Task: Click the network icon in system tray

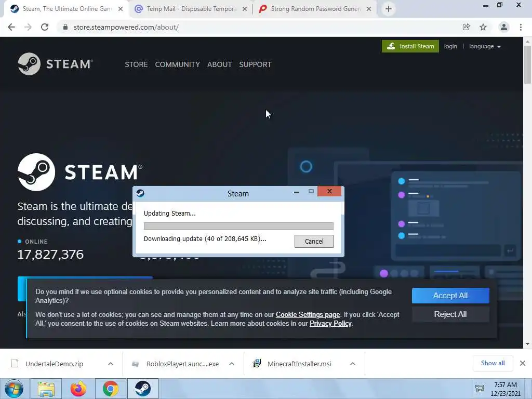Action: [x=480, y=389]
